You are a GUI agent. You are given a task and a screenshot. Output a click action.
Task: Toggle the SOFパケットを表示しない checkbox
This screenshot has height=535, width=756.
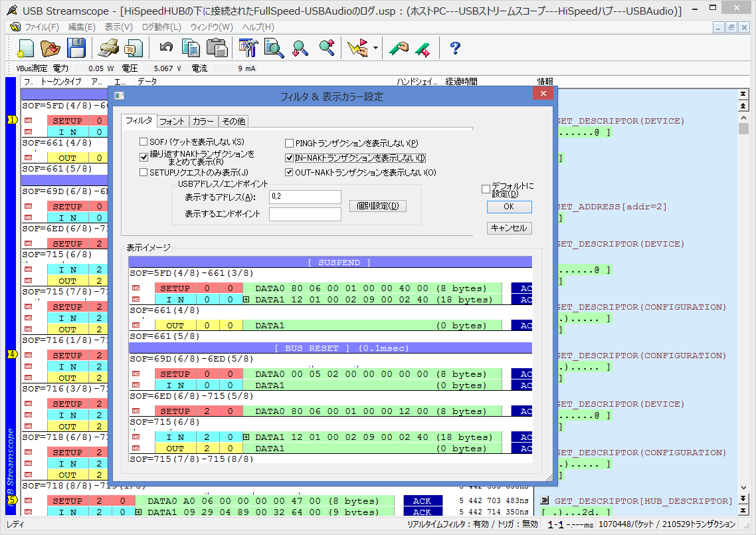coord(143,142)
